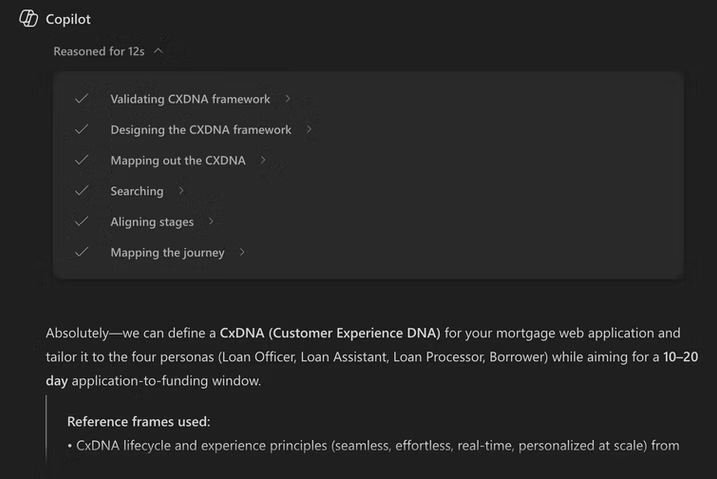Click the 'Reasoned for 12s' label
The height and width of the screenshot is (479, 717).
[99, 51]
